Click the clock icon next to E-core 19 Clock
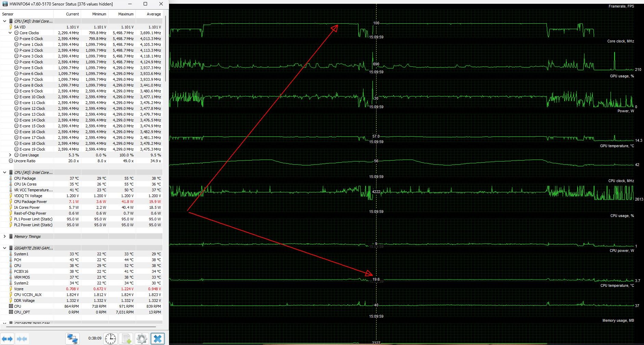Image resolution: width=644 pixels, height=345 pixels. coord(16,149)
